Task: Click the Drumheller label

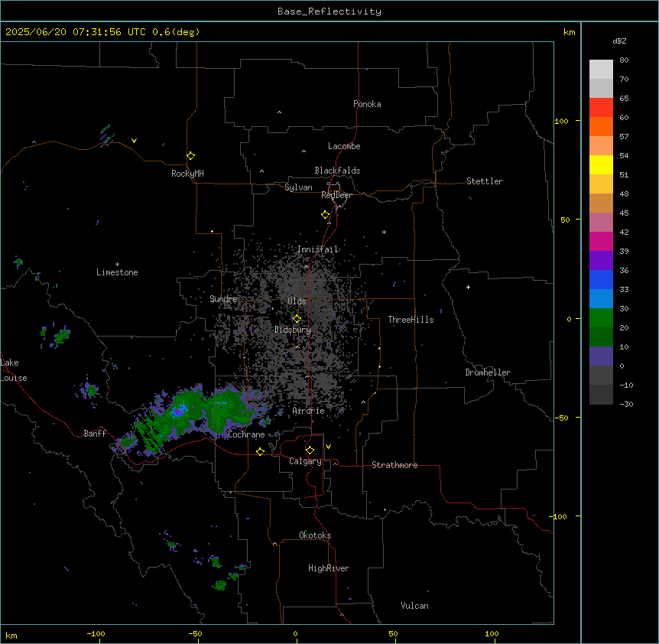Action: coord(488,372)
